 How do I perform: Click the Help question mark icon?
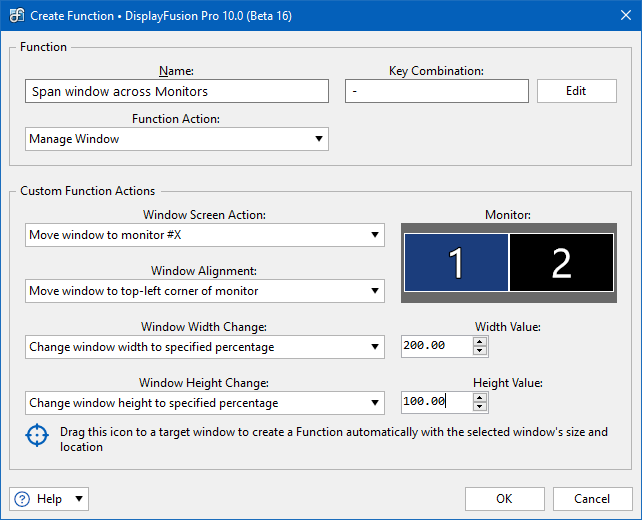(x=22, y=499)
